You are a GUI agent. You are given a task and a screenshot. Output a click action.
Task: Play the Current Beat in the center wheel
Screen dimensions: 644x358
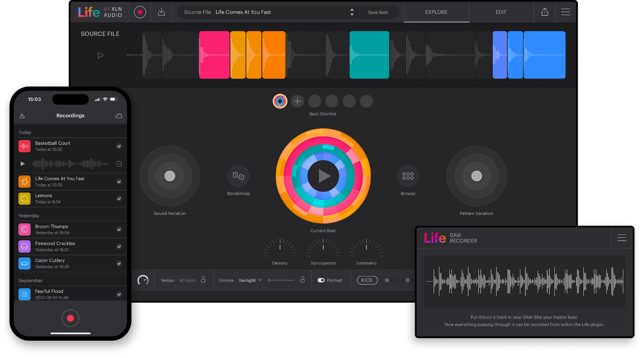[323, 176]
